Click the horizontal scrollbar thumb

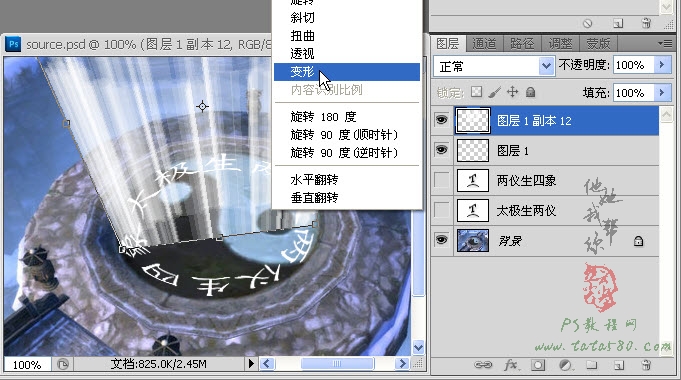[x=337, y=363]
